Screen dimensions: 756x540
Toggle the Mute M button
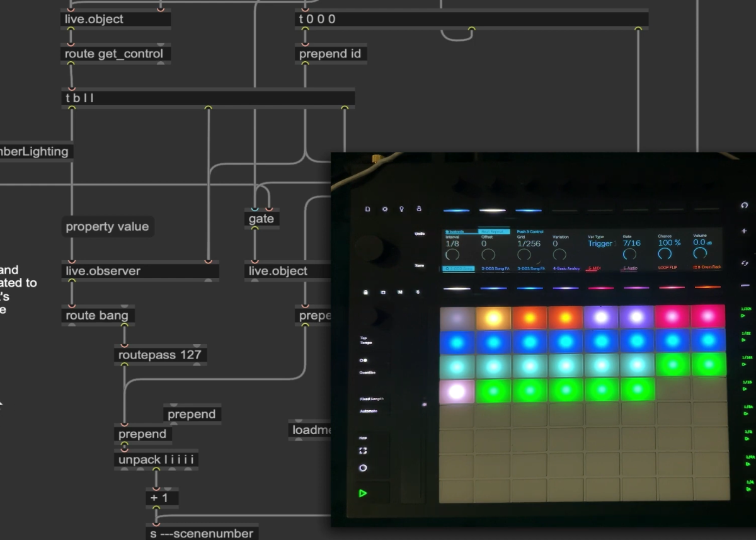400,292
